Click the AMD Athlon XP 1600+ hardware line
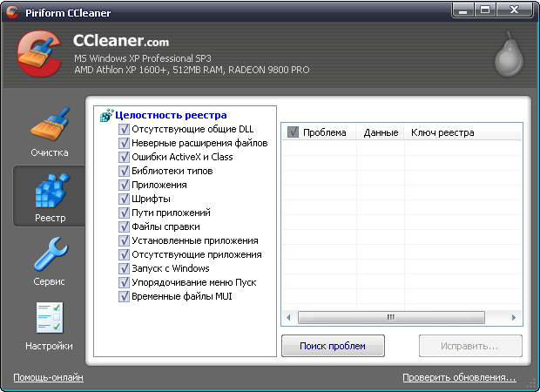This screenshot has width=540, height=392. pos(192,70)
